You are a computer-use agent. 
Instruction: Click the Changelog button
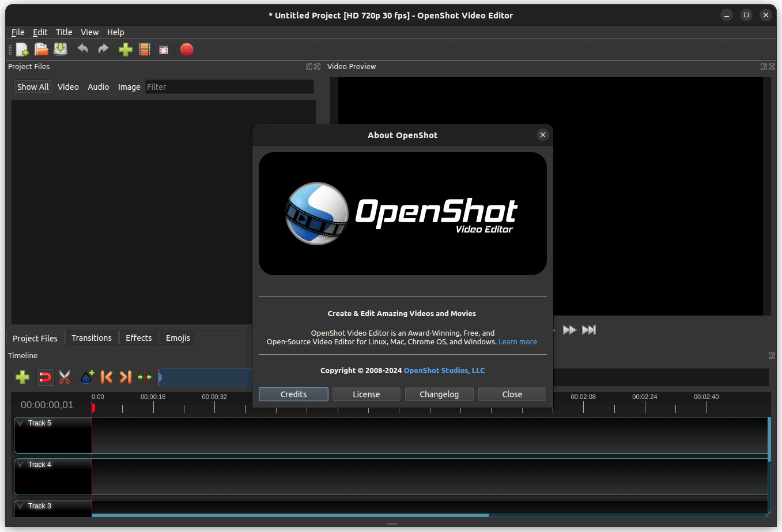pyautogui.click(x=439, y=394)
